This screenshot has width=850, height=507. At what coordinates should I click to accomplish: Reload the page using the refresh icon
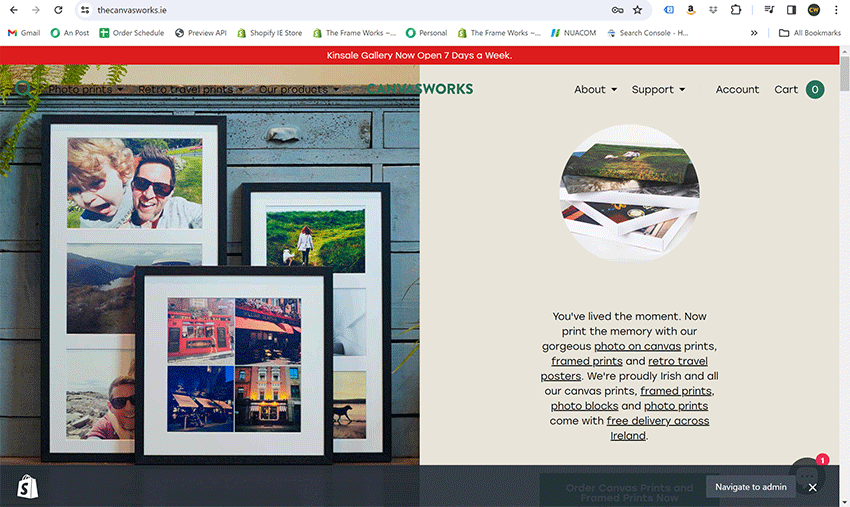tap(57, 10)
